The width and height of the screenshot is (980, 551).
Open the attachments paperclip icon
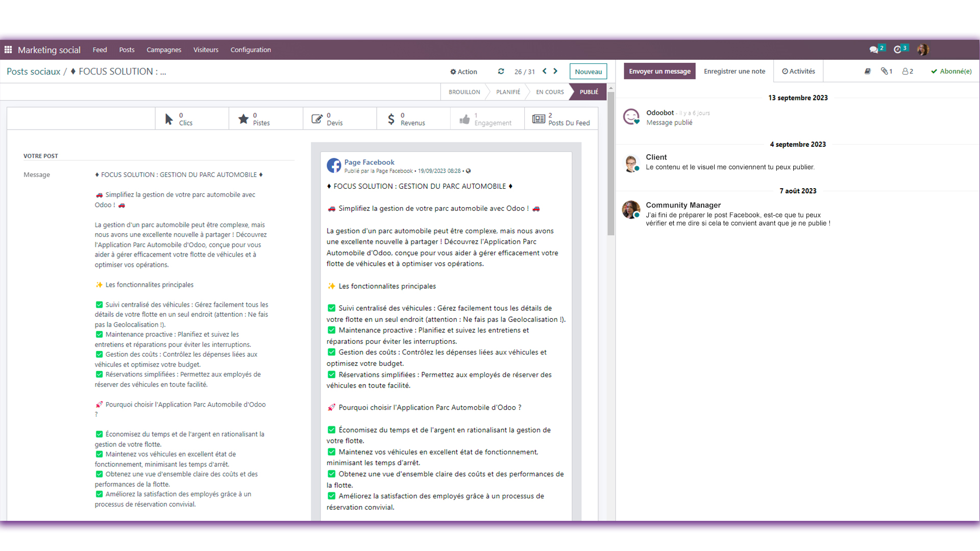pos(887,71)
